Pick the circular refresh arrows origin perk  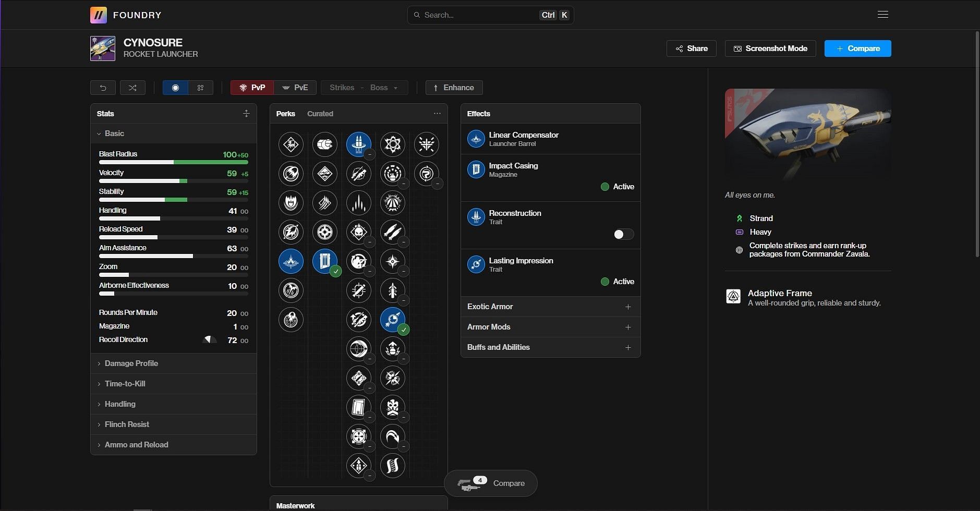[427, 174]
